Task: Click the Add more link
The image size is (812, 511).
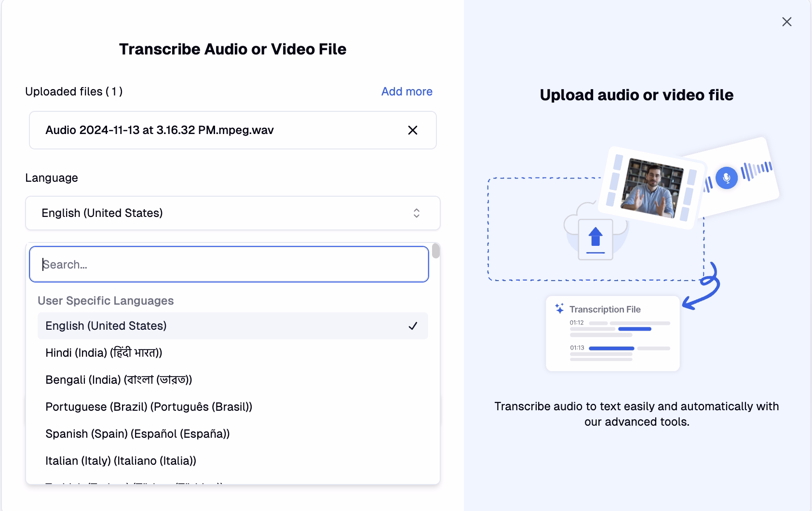Action: point(406,92)
